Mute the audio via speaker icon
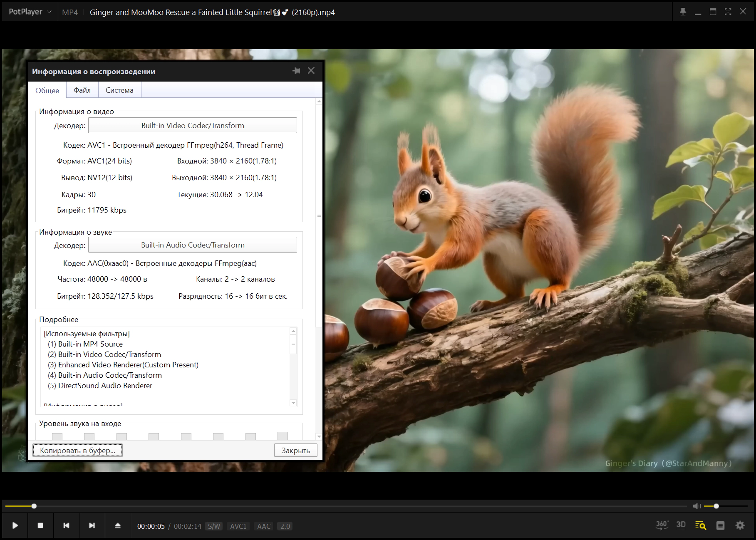This screenshot has height=540, width=756. (x=697, y=506)
